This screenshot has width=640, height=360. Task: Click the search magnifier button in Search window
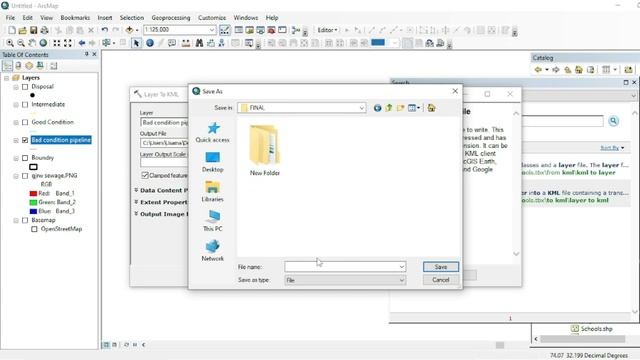point(613,121)
